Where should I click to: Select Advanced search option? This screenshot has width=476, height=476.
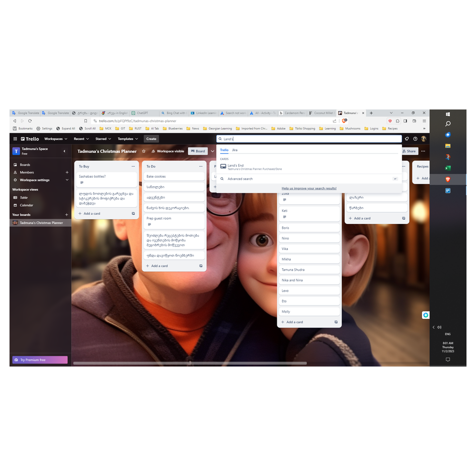tap(309, 179)
